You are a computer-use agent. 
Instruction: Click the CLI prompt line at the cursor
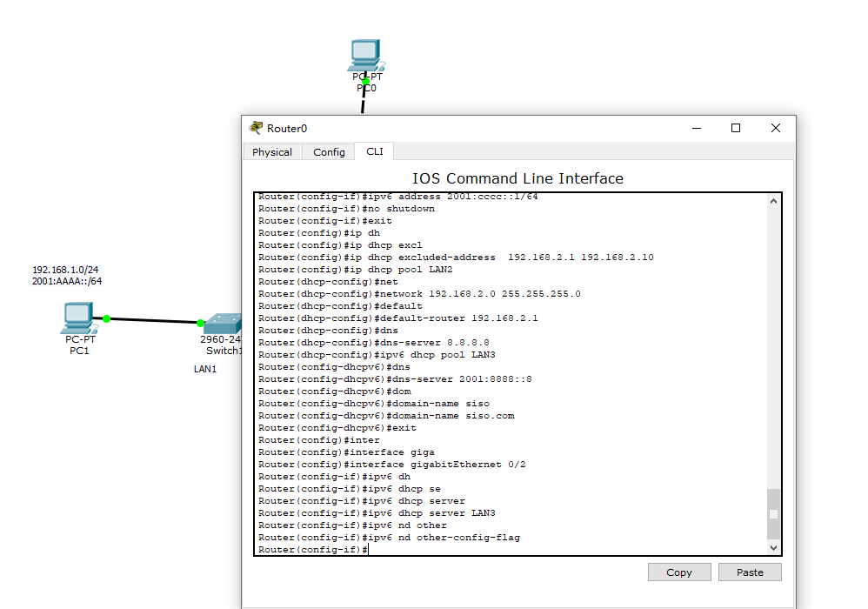(x=313, y=549)
